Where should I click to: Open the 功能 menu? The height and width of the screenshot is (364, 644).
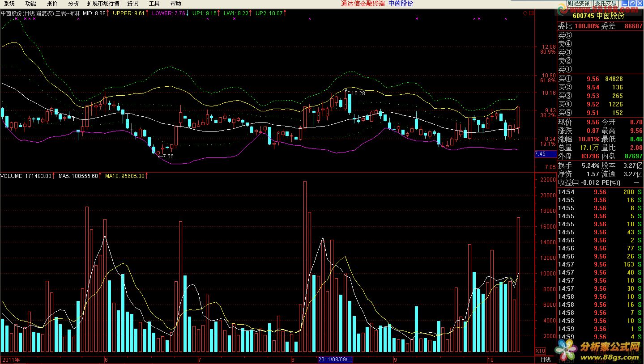point(31,3)
